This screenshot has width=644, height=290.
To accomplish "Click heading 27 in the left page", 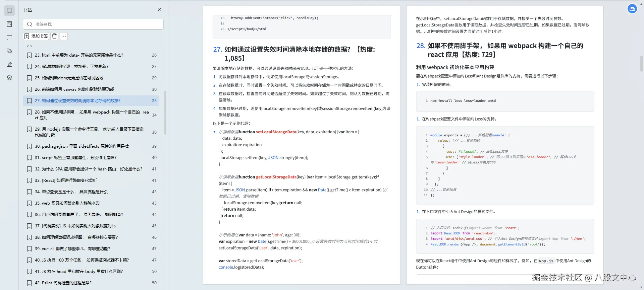I will click(294, 54).
